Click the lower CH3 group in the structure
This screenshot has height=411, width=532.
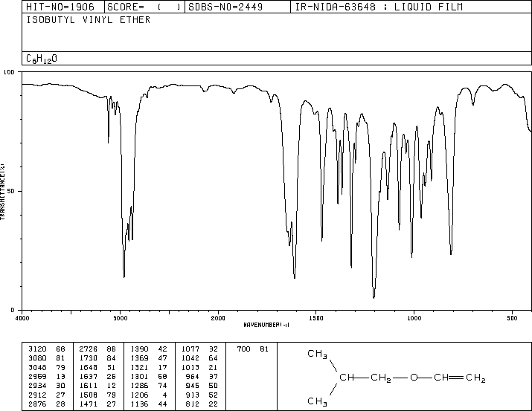point(317,401)
